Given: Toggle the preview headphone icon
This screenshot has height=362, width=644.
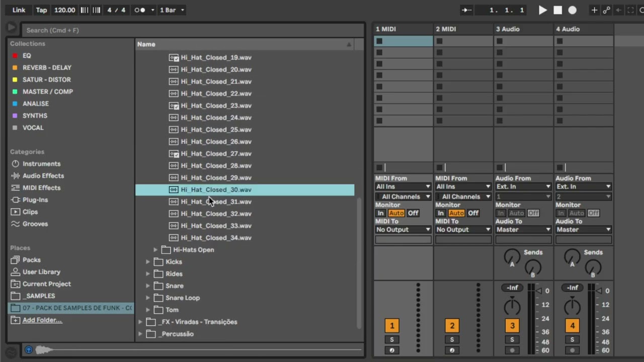Looking at the screenshot, I should click(29, 350).
